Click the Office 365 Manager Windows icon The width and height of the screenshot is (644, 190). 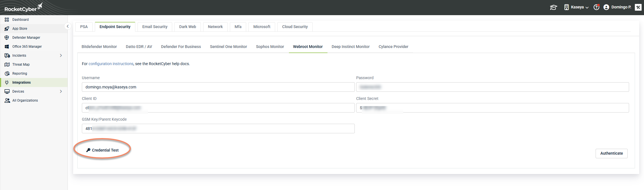[7, 47]
